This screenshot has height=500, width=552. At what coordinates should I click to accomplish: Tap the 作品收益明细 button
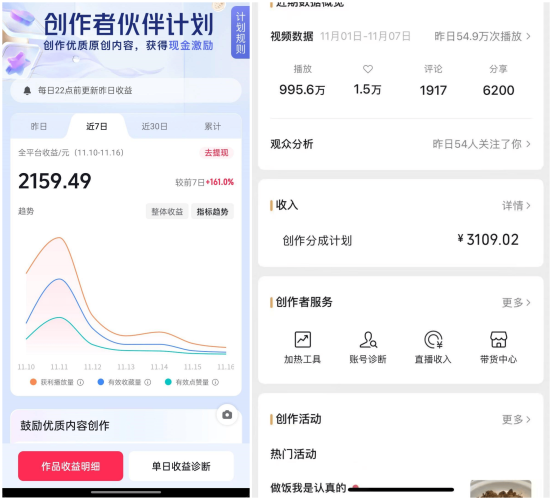coord(70,466)
